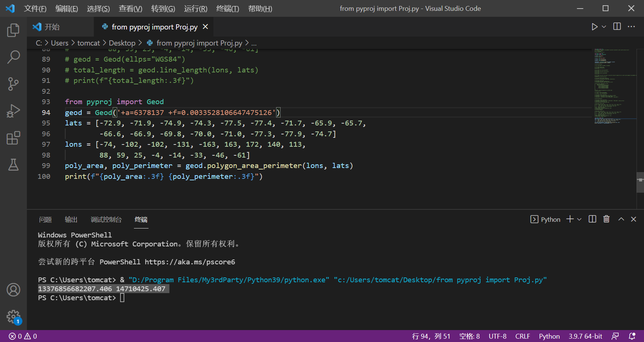This screenshot has width=644, height=342.
Task: Click the tomcat breadcrumb segment
Action: coord(88,43)
